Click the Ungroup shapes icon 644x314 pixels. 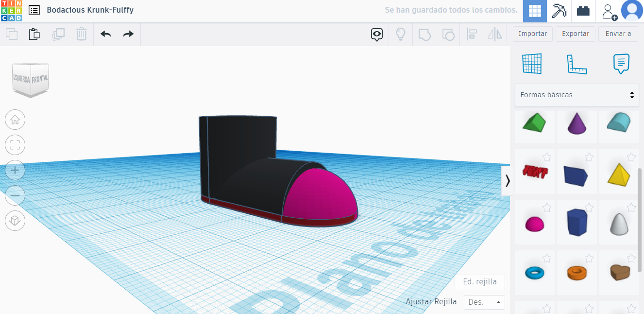coord(448,34)
